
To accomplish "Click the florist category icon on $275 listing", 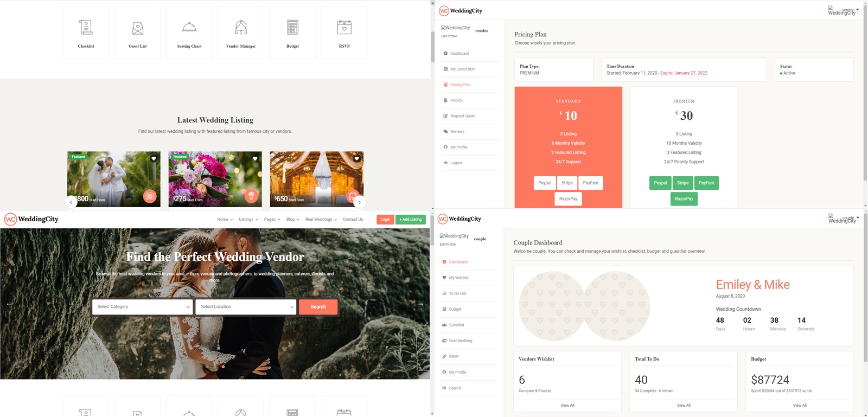I will pyautogui.click(x=251, y=196).
